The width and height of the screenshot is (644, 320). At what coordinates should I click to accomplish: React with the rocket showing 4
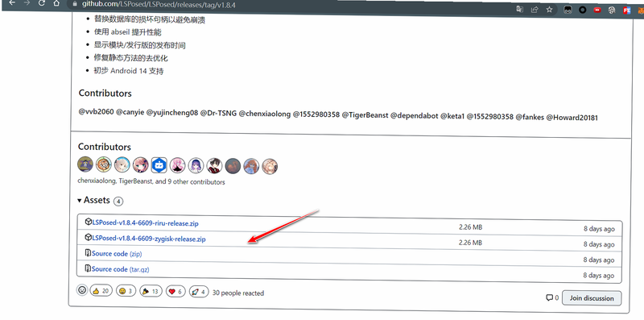199,292
